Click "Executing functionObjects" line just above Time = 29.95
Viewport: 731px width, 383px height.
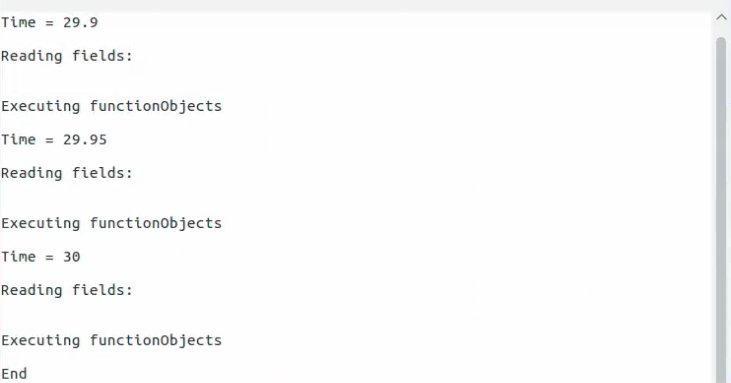point(111,106)
